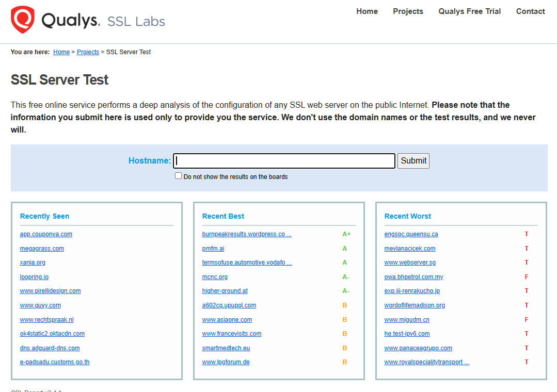Select the Contact navigation item
The width and height of the screenshot is (557, 392).
tap(530, 11)
